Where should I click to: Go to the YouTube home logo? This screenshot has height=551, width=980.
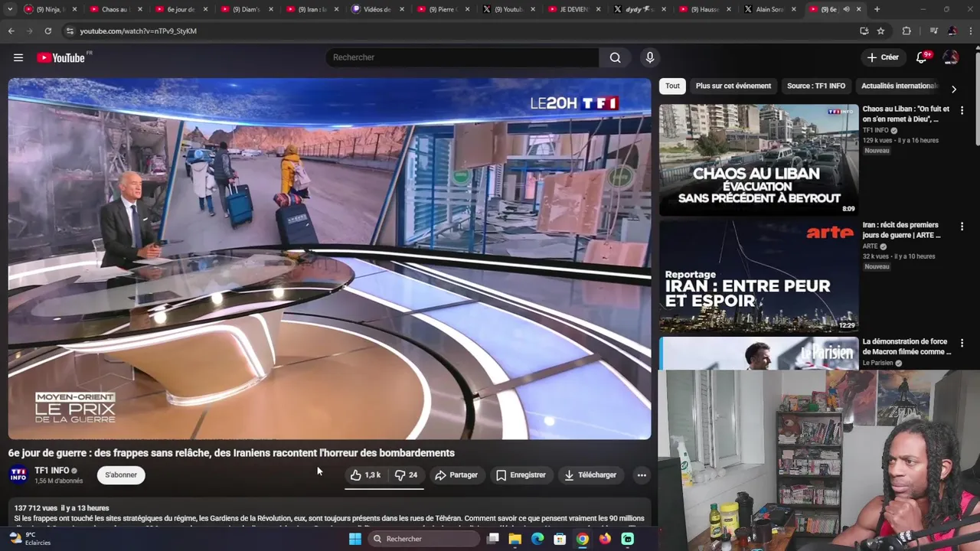pyautogui.click(x=60, y=57)
